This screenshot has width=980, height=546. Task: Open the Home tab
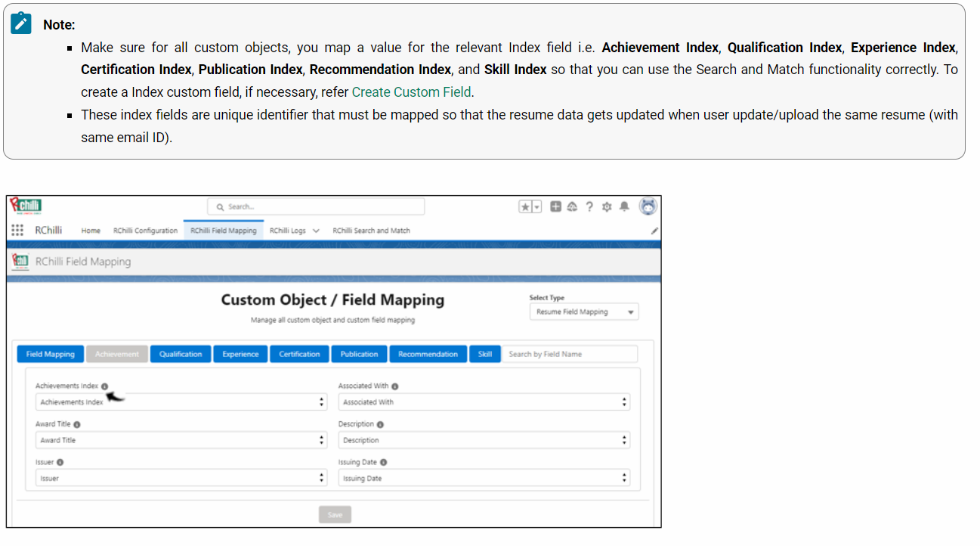click(91, 231)
